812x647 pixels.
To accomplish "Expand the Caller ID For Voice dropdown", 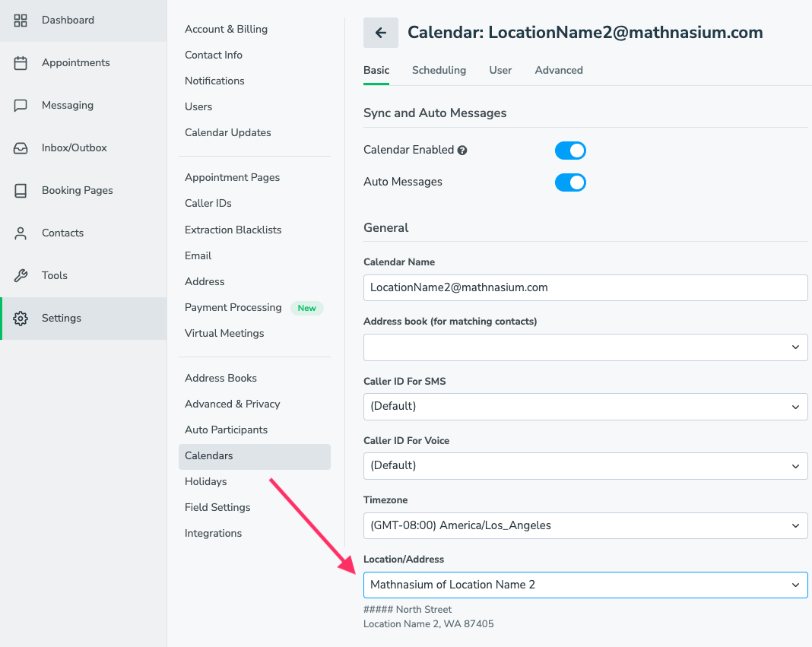I will coord(585,466).
